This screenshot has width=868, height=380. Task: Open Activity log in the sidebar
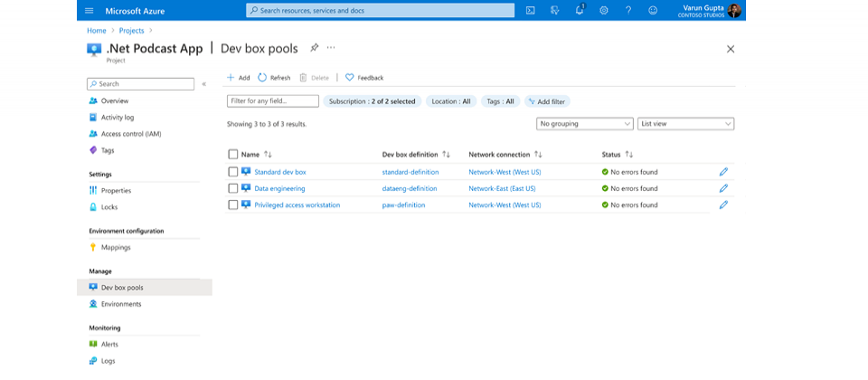118,118
